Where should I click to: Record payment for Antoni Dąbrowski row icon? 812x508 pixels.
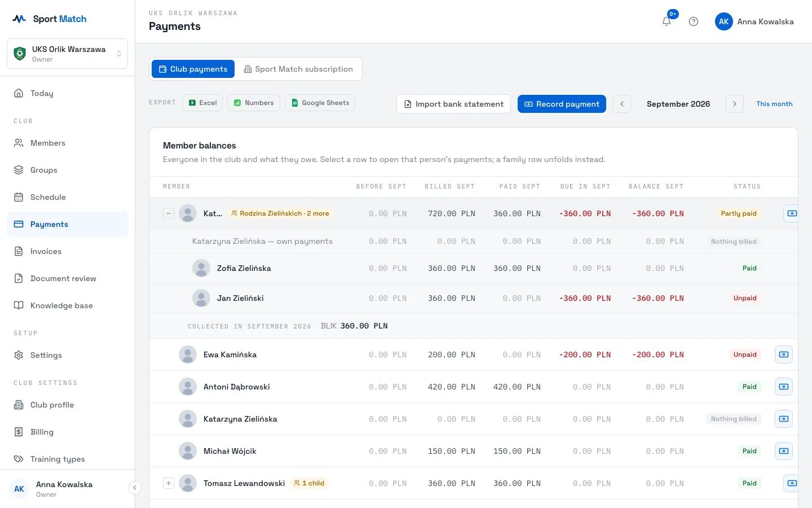coord(784,387)
